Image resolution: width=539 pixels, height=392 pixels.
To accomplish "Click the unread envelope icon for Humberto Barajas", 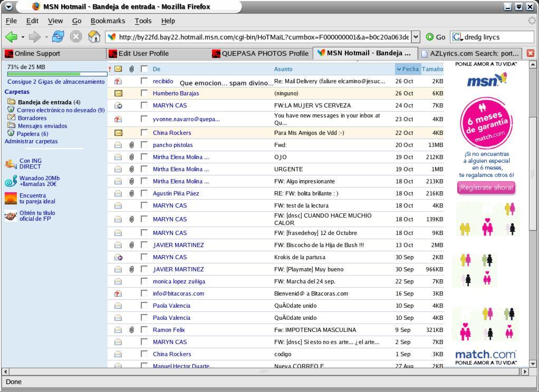I will pos(118,93).
